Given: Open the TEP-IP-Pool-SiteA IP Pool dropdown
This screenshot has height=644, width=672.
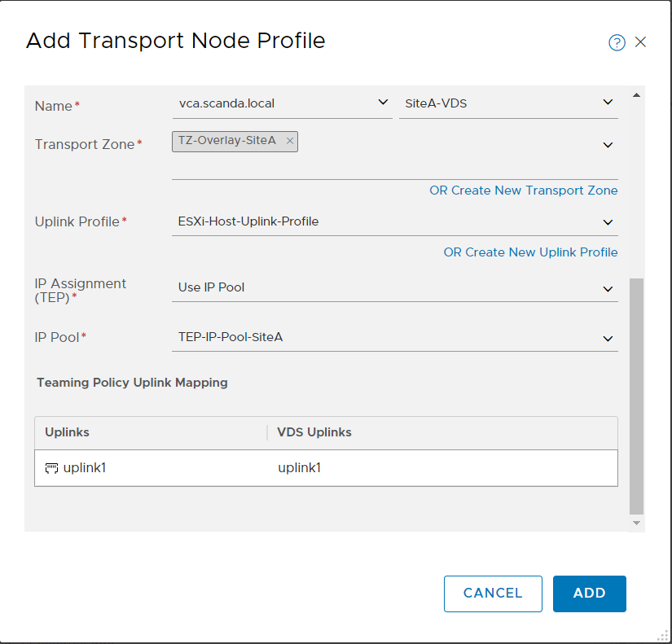Looking at the screenshot, I should [x=395, y=338].
